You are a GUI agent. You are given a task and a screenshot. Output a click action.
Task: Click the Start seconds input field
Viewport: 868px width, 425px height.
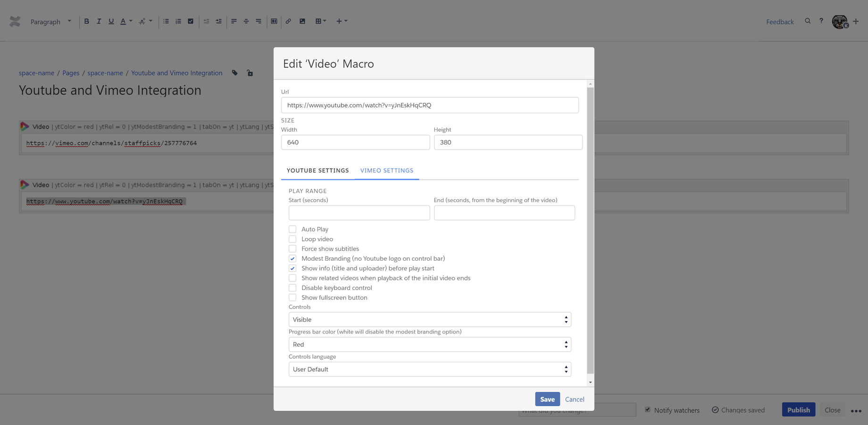359,212
